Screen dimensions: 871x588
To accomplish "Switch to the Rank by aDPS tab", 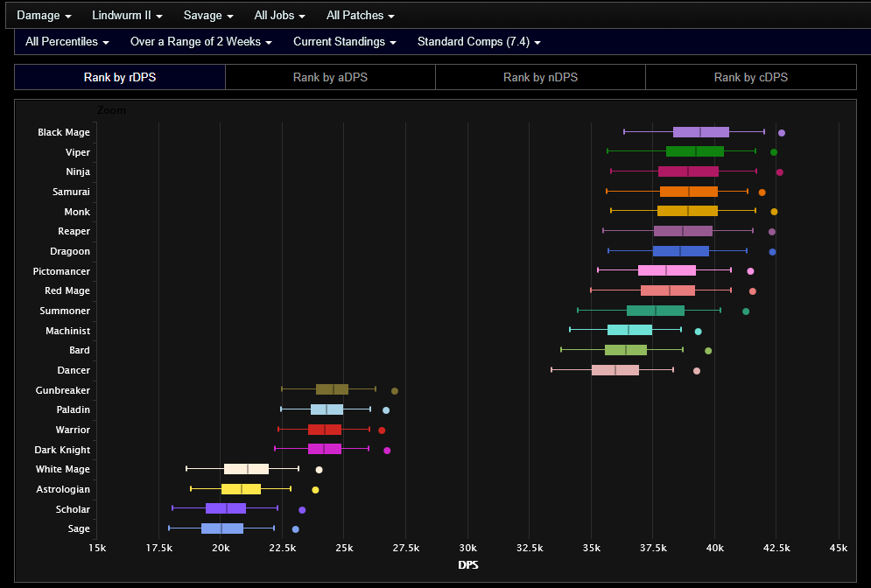I will click(331, 77).
